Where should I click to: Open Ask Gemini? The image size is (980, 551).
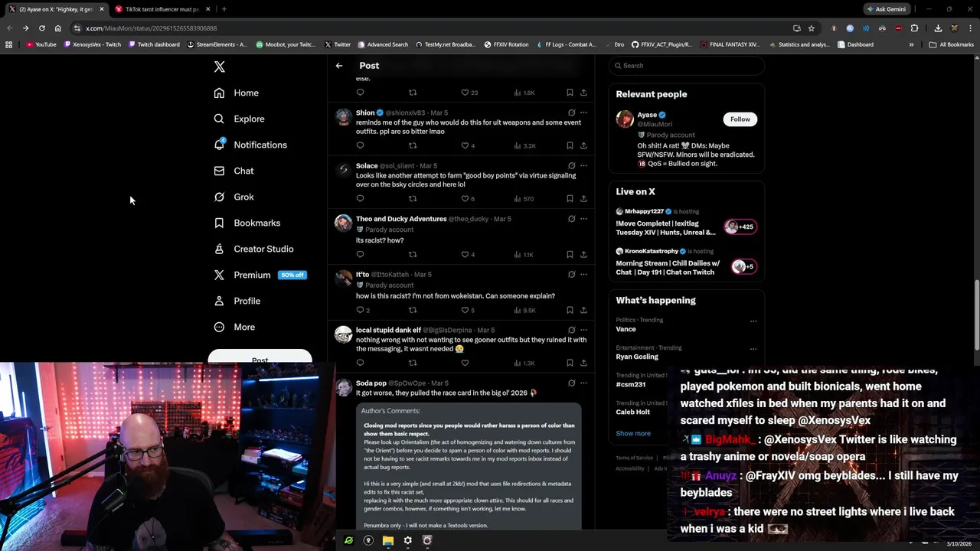click(887, 9)
